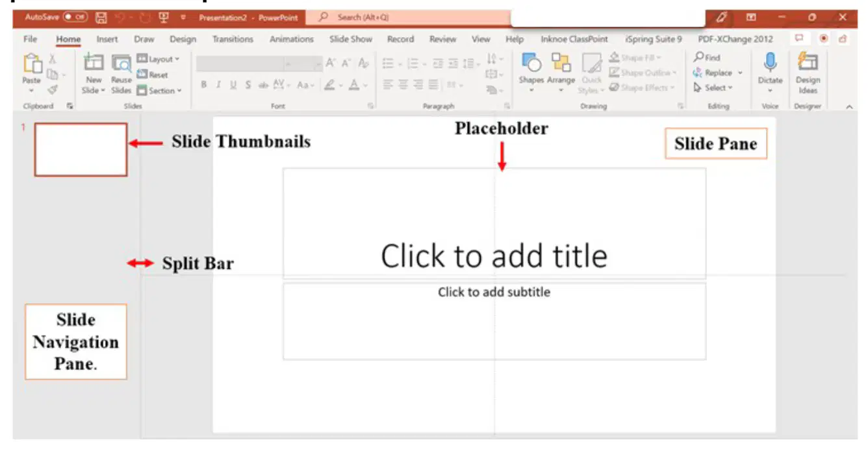Click the 'Click to add subtitle' placeholder

click(494, 321)
